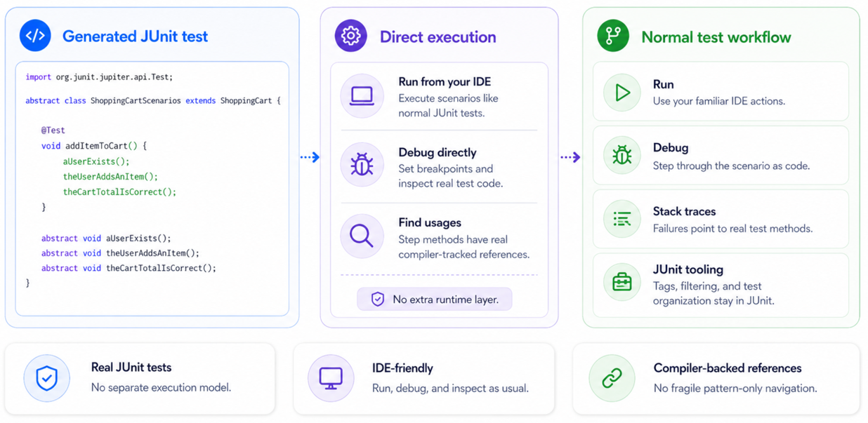Click the purple bug Debug directly icon
The width and height of the screenshot is (868, 423).
[362, 165]
